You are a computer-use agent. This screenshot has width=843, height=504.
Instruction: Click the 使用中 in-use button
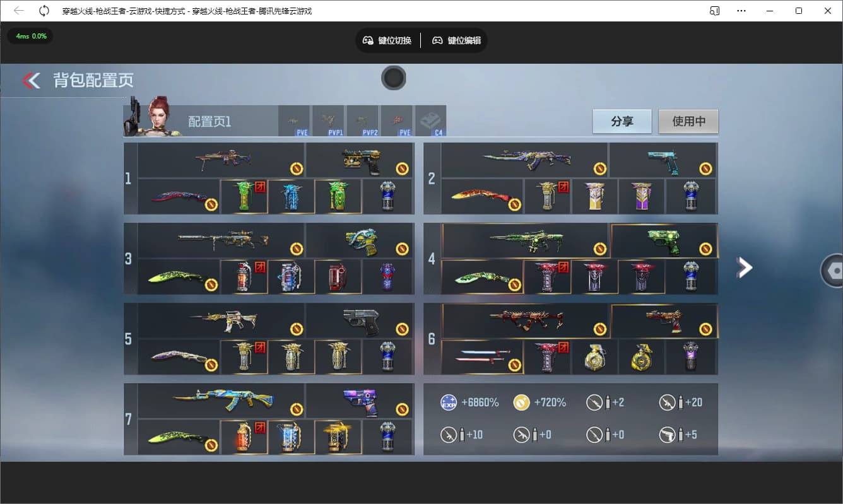click(x=688, y=122)
